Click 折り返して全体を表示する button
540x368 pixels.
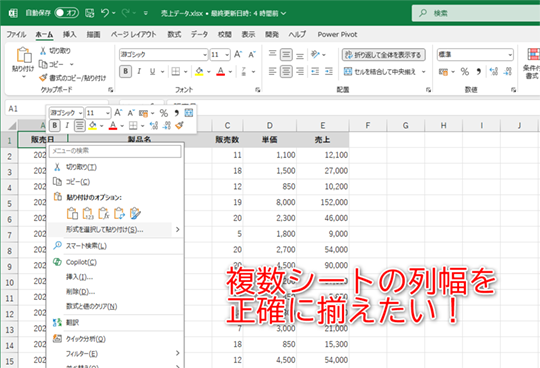click(x=384, y=55)
